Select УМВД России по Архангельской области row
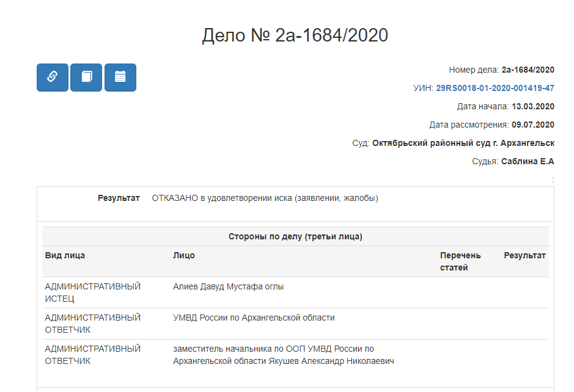The width and height of the screenshot is (574, 392). pos(254,318)
